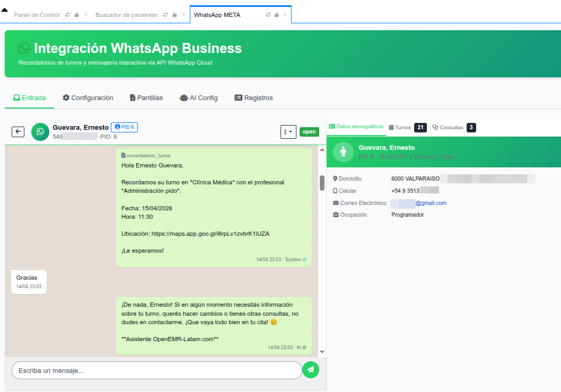The height and width of the screenshot is (392, 561).
Task: Open the Pantillas tab
Action: tap(146, 98)
